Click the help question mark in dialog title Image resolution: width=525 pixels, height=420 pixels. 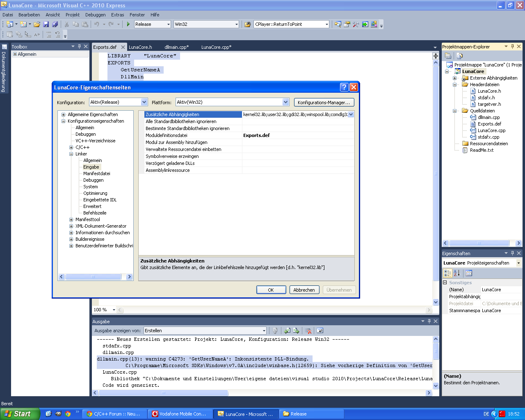tap(344, 87)
